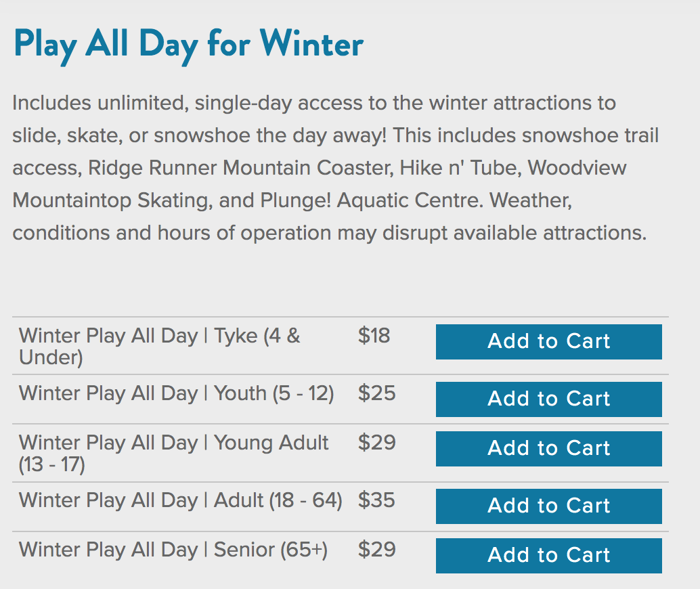Click Ridge Runner Mountain Coaster in the description

click(x=240, y=168)
